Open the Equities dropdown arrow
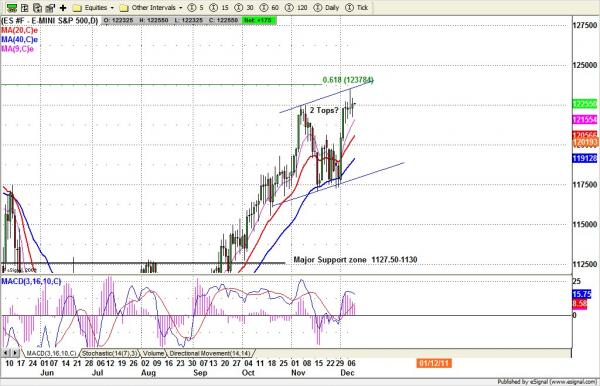Screen dimensions: 600x386 click(x=112, y=8)
